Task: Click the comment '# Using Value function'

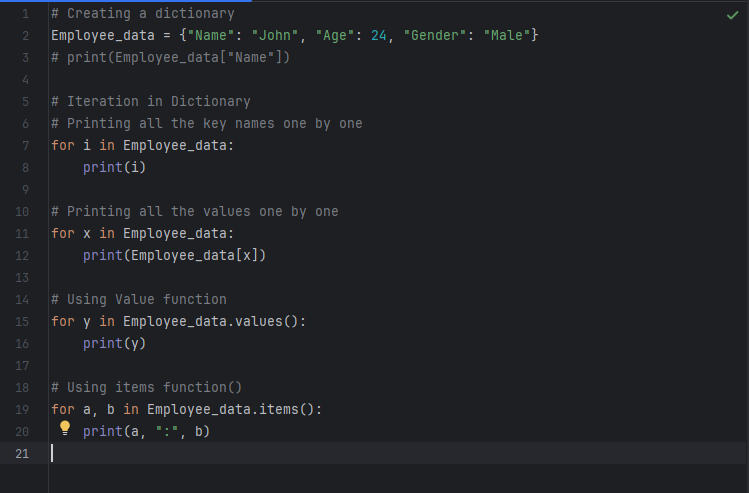Action: pyautogui.click(x=139, y=299)
